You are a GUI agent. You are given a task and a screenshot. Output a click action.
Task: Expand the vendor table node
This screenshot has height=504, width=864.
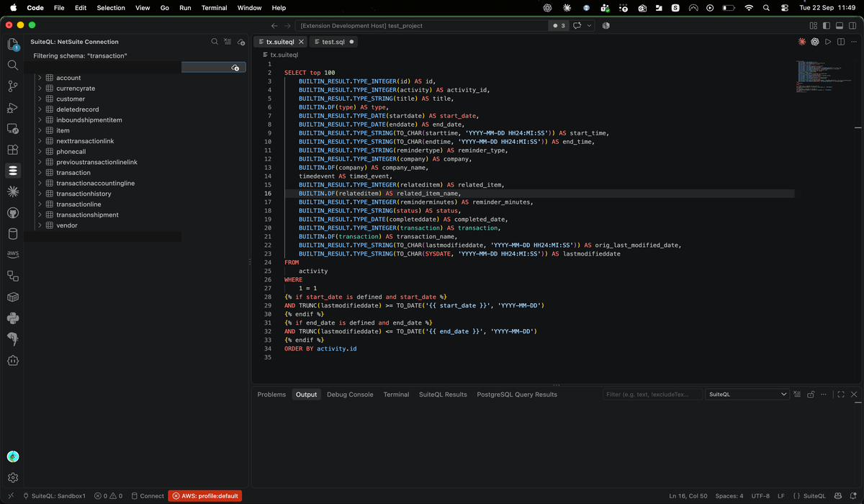coord(40,225)
